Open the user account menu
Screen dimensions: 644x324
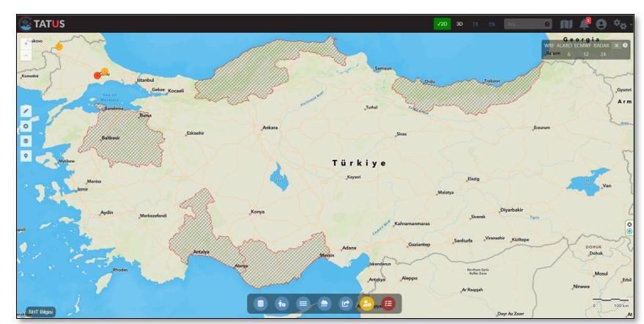[602, 24]
